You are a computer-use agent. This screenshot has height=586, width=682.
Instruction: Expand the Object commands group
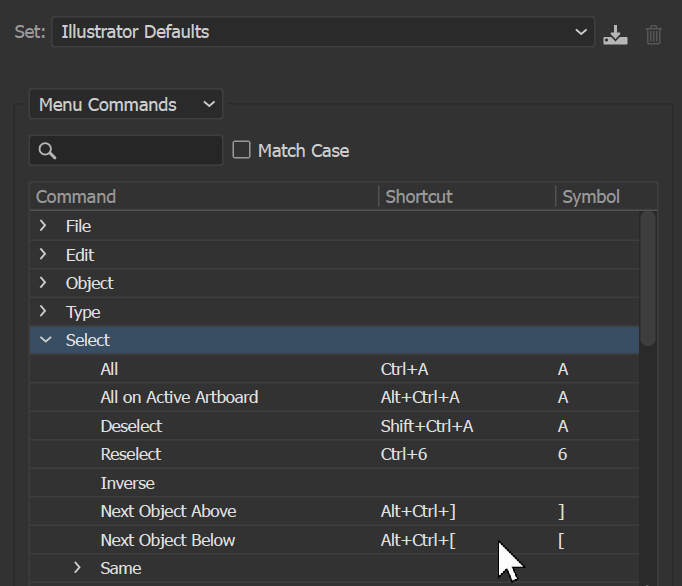(x=43, y=283)
